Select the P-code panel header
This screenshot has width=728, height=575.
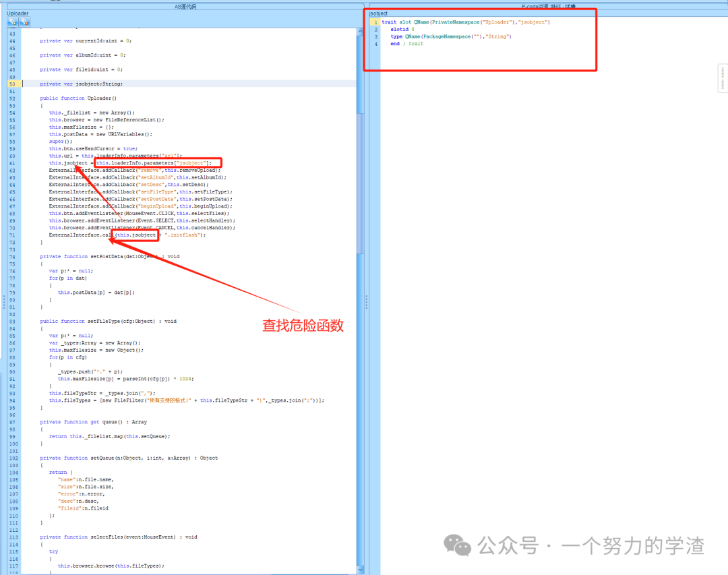coord(548,7)
